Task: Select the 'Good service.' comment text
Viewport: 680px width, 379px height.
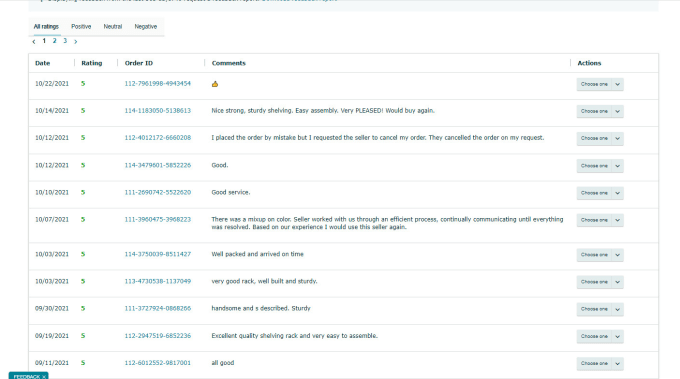Action: (x=231, y=192)
